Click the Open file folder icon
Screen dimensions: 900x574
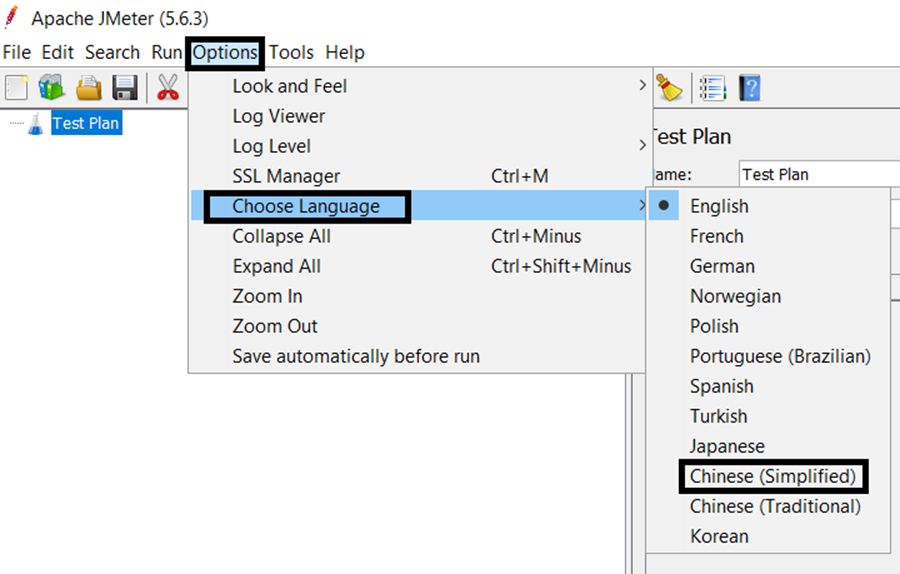click(x=89, y=88)
